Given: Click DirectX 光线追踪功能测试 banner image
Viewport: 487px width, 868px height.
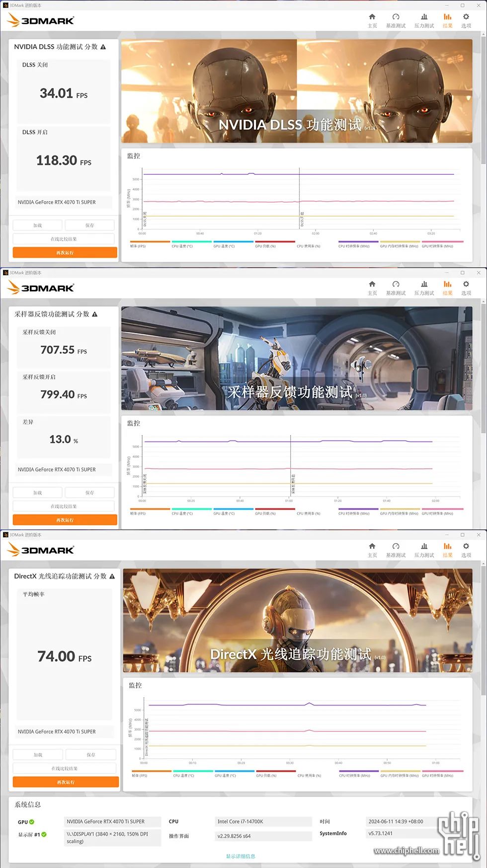Looking at the screenshot, I should [298, 621].
